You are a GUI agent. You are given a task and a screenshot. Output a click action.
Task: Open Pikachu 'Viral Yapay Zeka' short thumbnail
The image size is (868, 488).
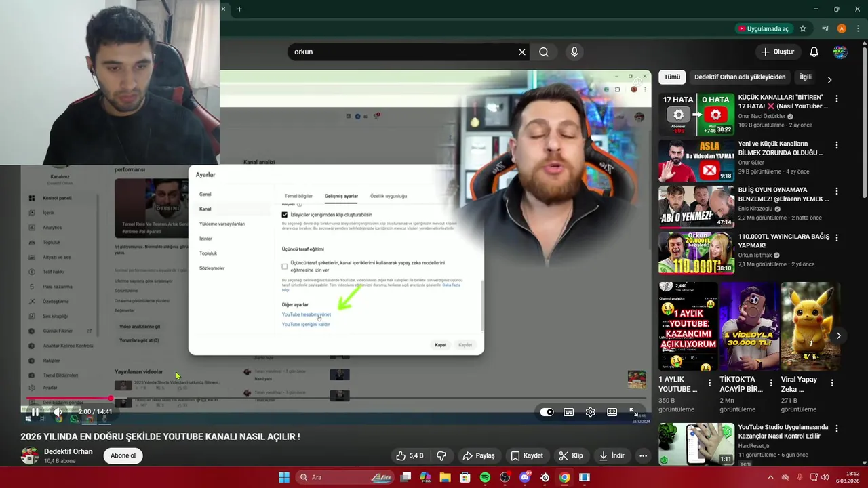tap(810, 326)
